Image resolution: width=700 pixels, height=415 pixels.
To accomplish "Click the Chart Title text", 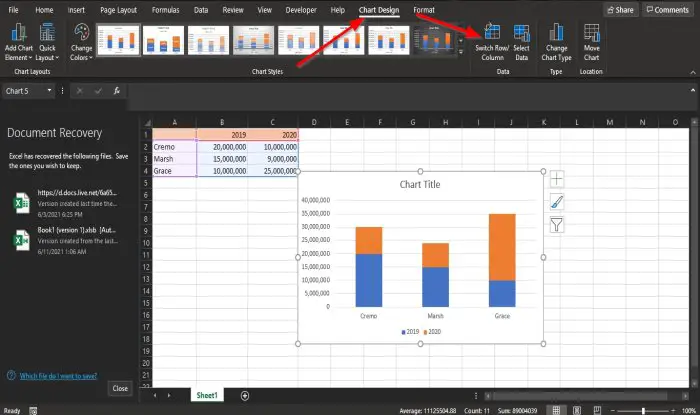I will click(420, 184).
